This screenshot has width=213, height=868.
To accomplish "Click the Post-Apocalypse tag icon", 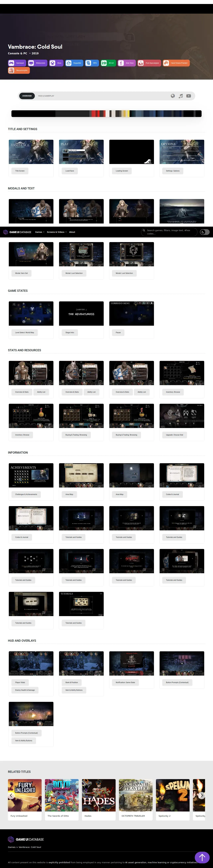I will [x=141, y=63].
